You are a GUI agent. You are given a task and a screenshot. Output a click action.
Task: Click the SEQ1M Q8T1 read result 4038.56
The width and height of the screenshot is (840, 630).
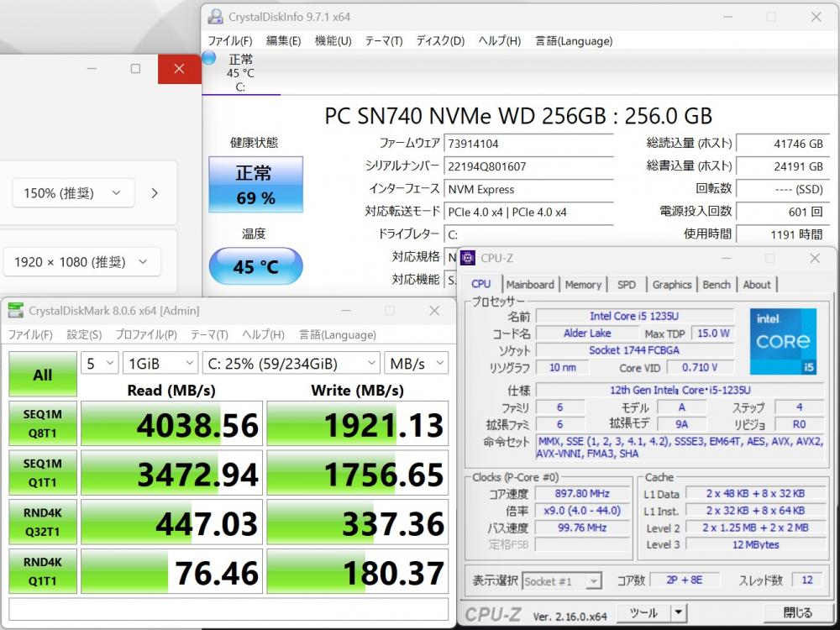pyautogui.click(x=172, y=423)
